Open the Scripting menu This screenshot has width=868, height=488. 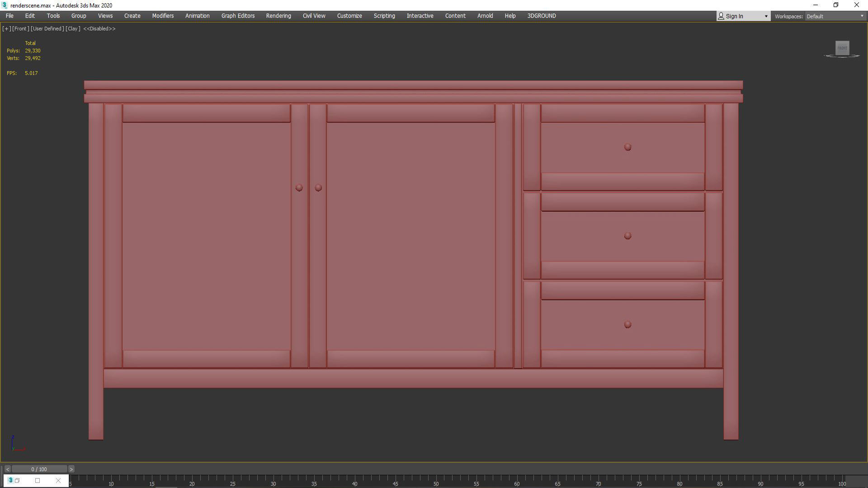point(384,16)
